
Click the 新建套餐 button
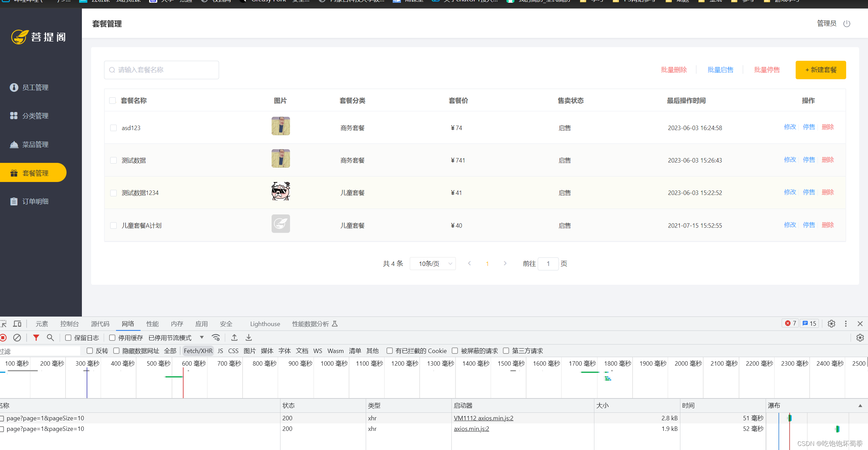(821, 70)
